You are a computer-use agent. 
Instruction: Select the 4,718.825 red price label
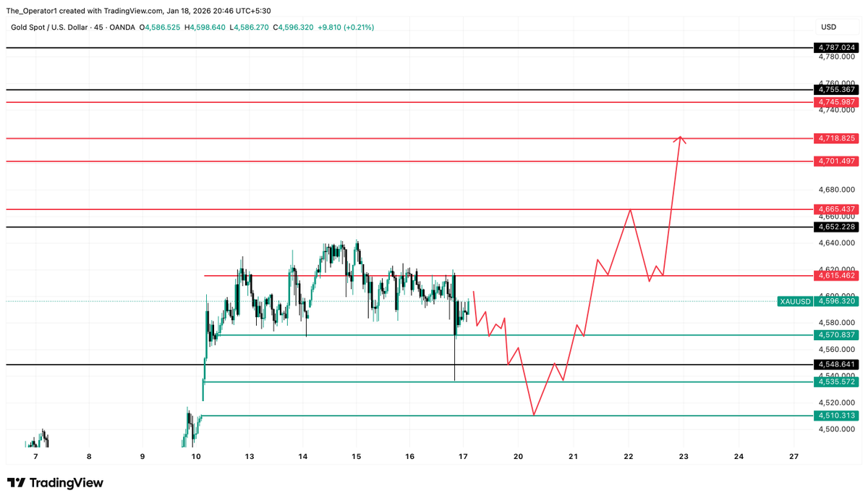pyautogui.click(x=837, y=138)
